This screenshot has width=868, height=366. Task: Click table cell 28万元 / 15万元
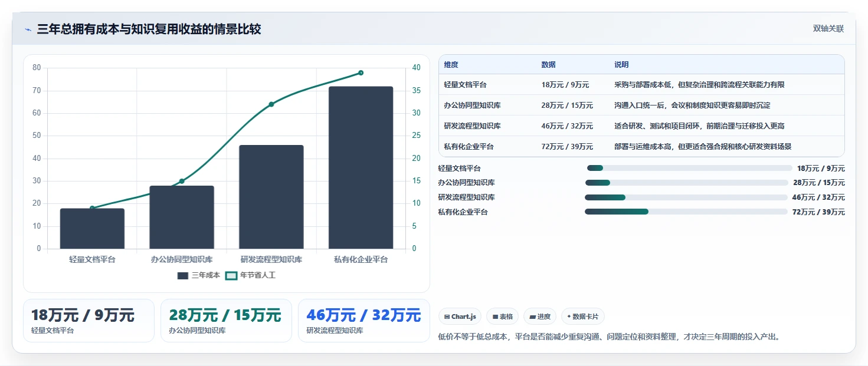(567, 105)
